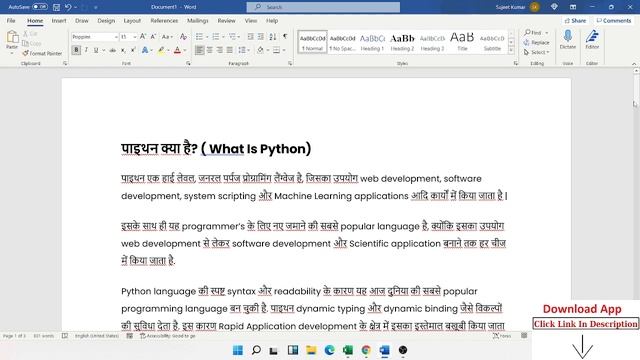
Task: Open Windows Start menu
Action: [238, 350]
